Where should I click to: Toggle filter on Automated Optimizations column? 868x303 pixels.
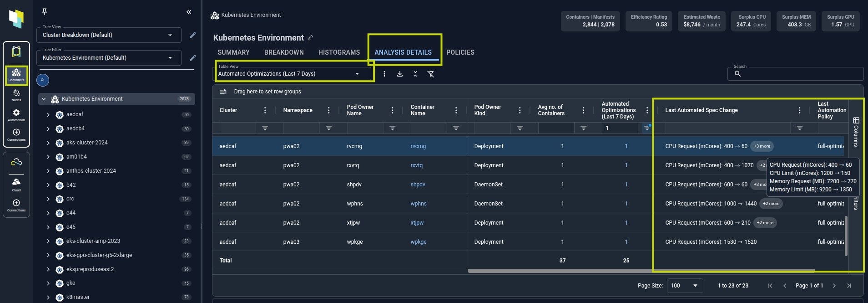[x=646, y=128]
